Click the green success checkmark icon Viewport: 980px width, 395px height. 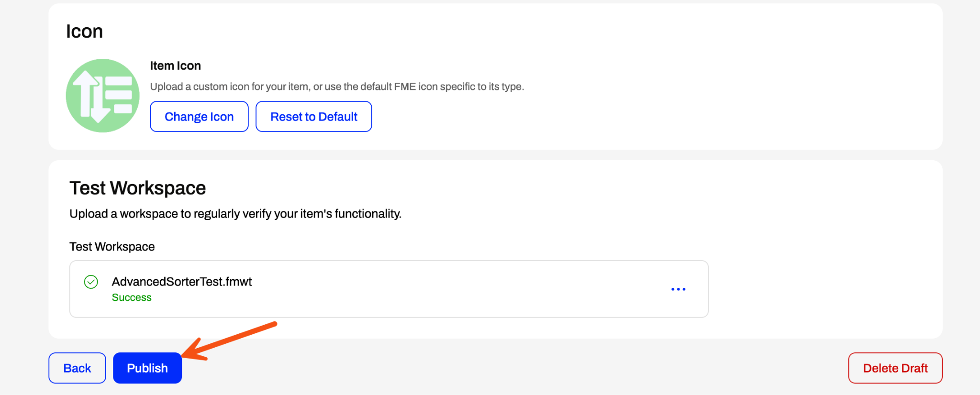[91, 282]
